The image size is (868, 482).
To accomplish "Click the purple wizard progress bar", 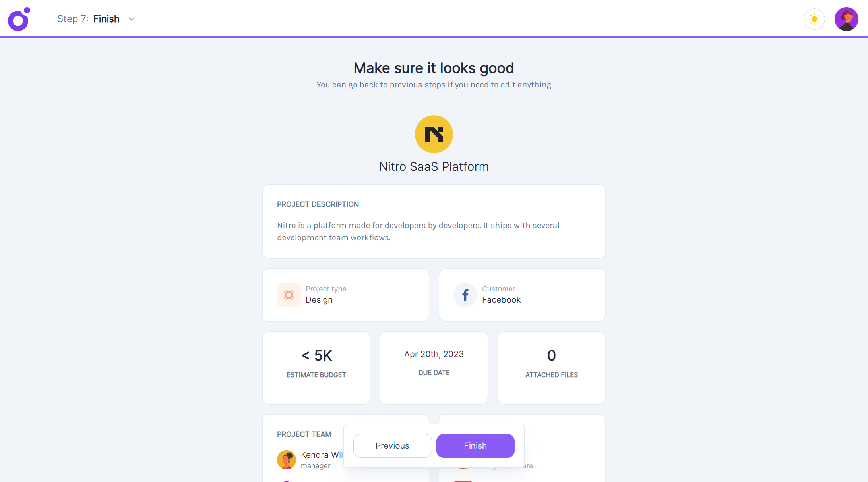I will [434, 37].
